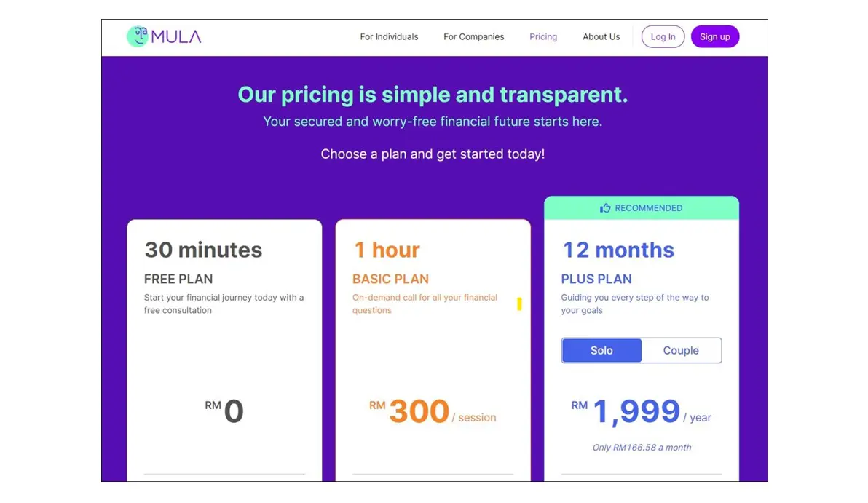The image size is (868, 503).
Task: Select the Solo plan option
Action: coord(601,350)
